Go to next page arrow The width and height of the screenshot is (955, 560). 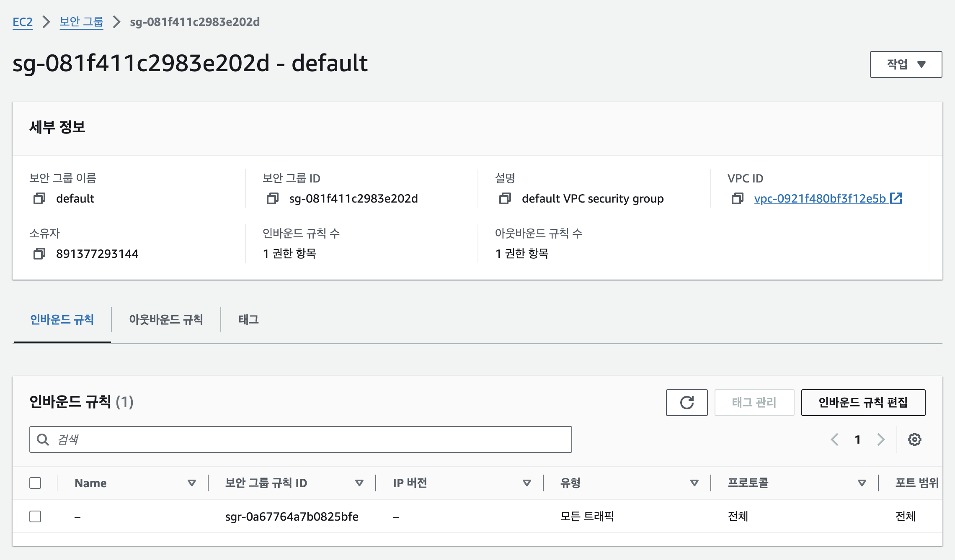click(x=881, y=439)
